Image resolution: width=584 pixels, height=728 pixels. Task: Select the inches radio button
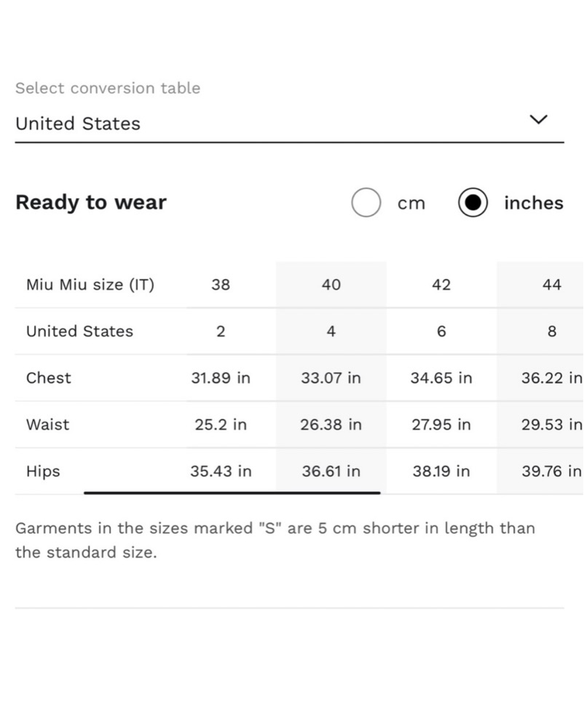[473, 202]
